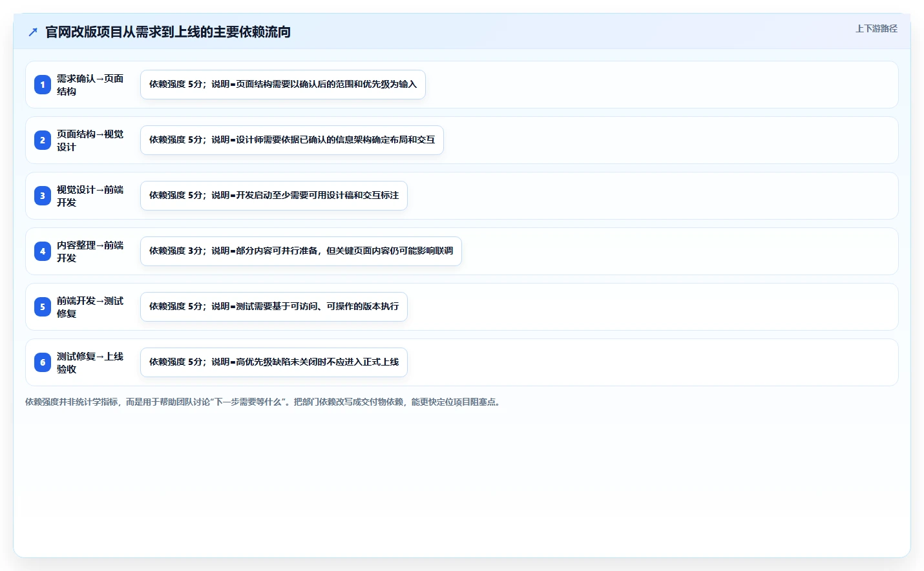The image size is (924, 571).
Task: Click the step 1 number badge
Action: [x=43, y=85]
